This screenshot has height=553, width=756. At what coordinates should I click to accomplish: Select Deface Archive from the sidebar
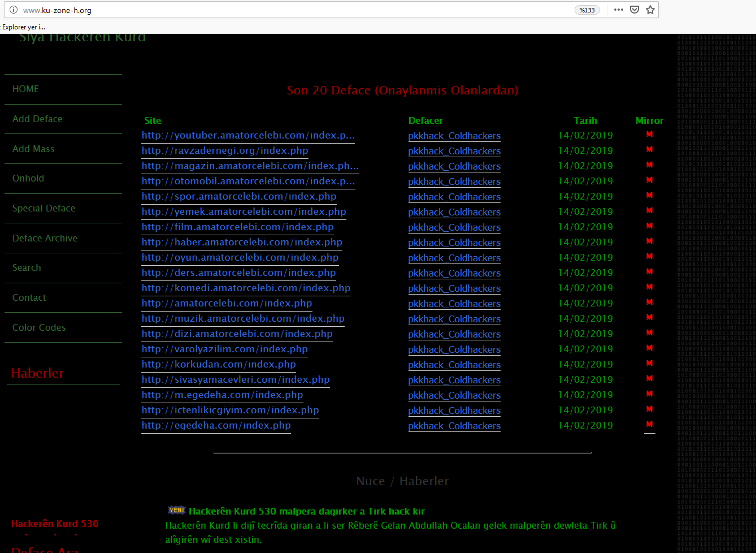point(45,239)
